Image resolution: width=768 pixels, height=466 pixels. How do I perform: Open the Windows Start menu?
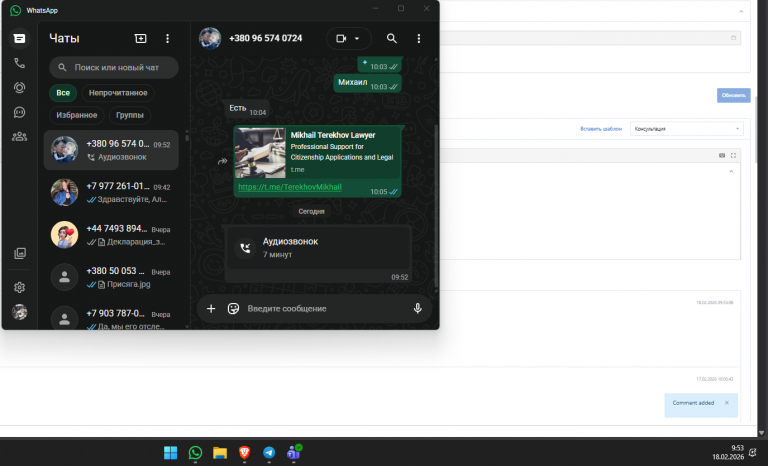(x=170, y=453)
